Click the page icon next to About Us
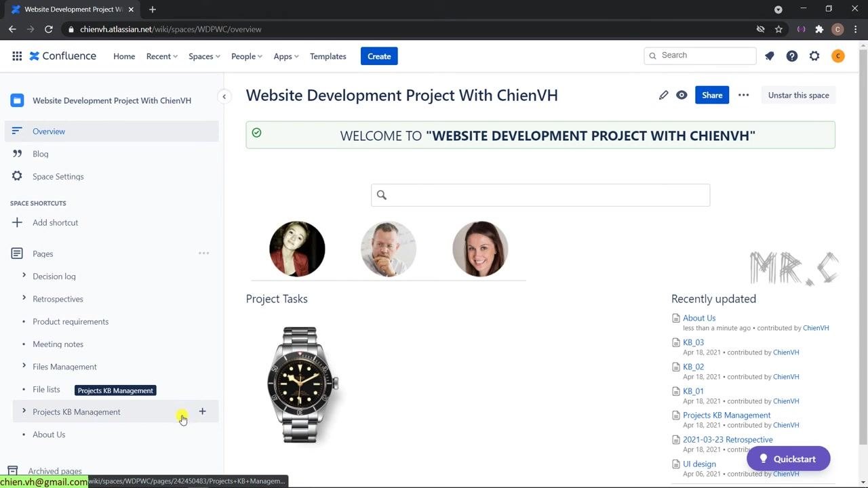The width and height of the screenshot is (868, 488). pyautogui.click(x=675, y=318)
